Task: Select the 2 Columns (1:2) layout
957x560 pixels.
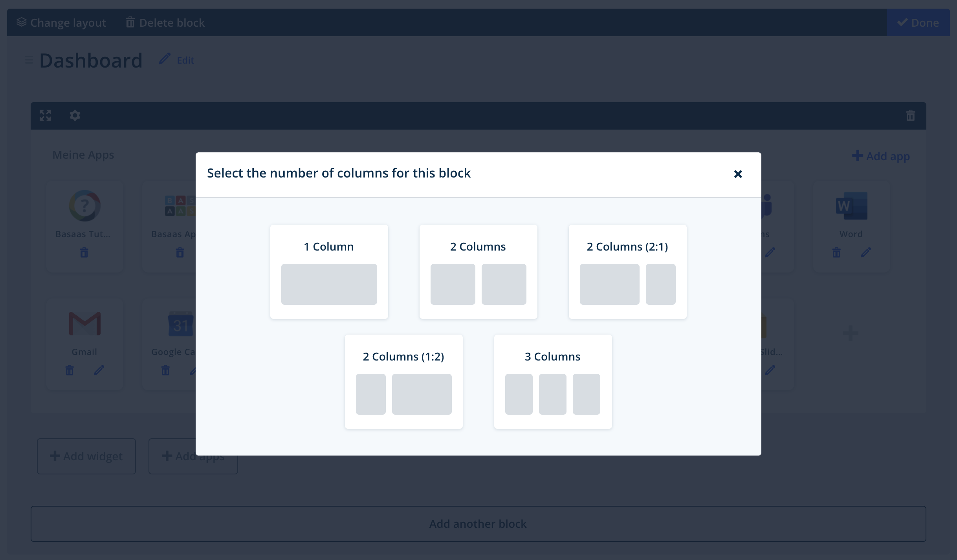Action: [404, 382]
